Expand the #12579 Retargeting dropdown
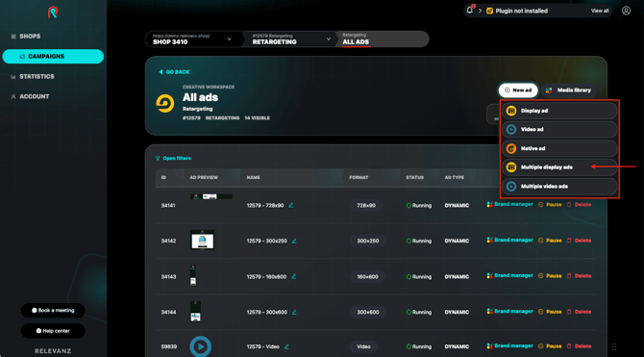The width and height of the screenshot is (644, 357). [329, 39]
